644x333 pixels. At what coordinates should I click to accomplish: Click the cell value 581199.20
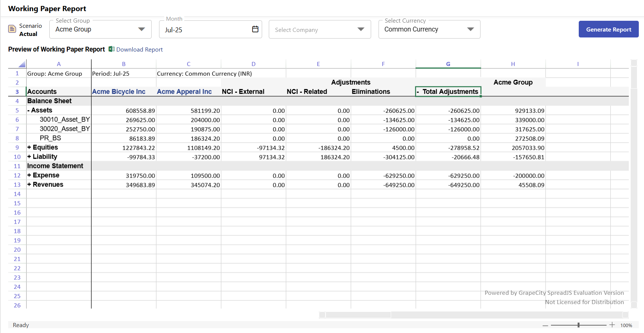[189, 111]
